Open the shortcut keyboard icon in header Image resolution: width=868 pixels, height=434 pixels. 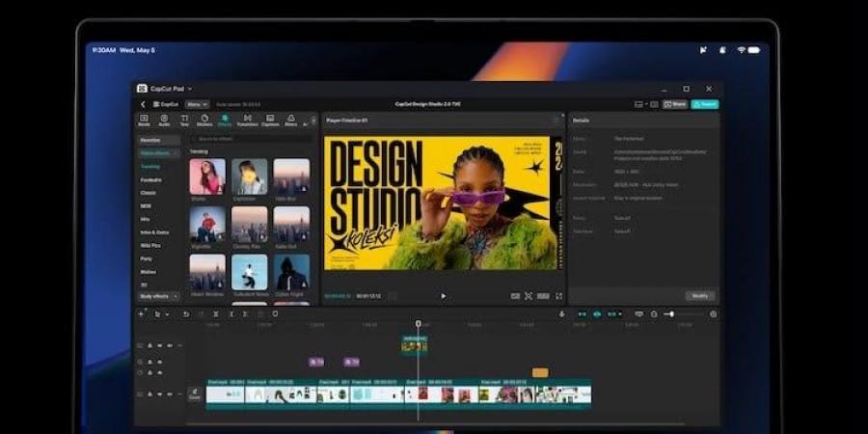[x=654, y=104]
